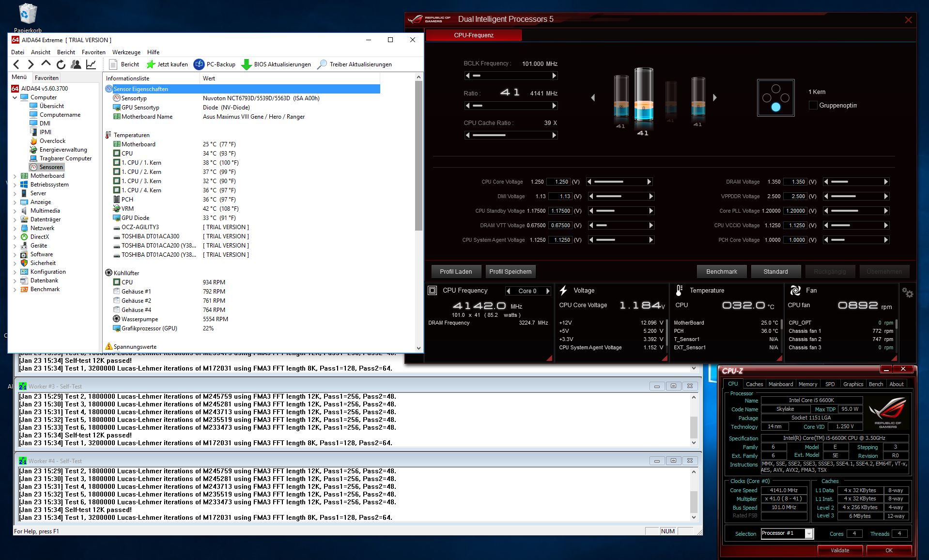Screen dimensions: 929x560
Task: Click the back arrow in AIDA64 toolbar
Action: pyautogui.click(x=16, y=64)
